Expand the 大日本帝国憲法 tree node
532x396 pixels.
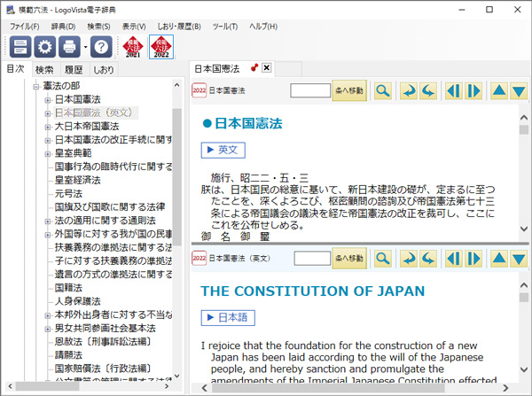(48, 127)
